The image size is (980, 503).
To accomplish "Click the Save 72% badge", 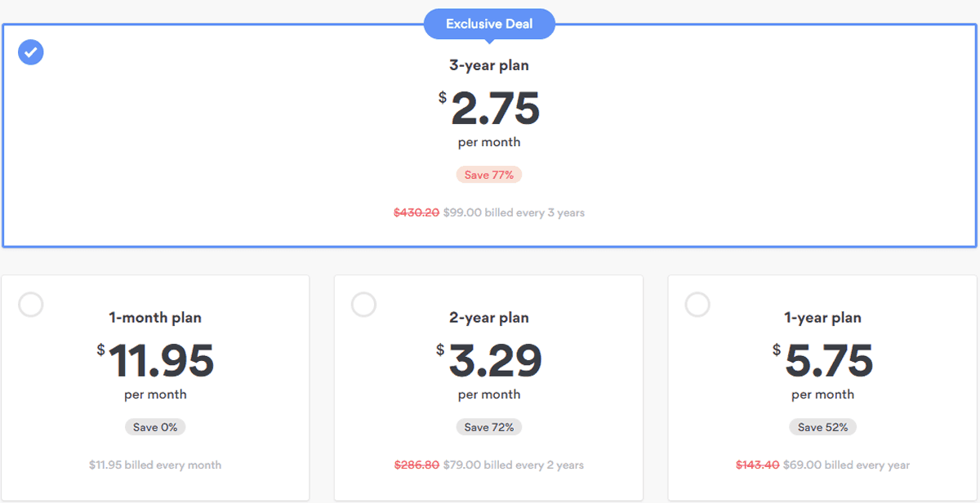I will click(489, 427).
